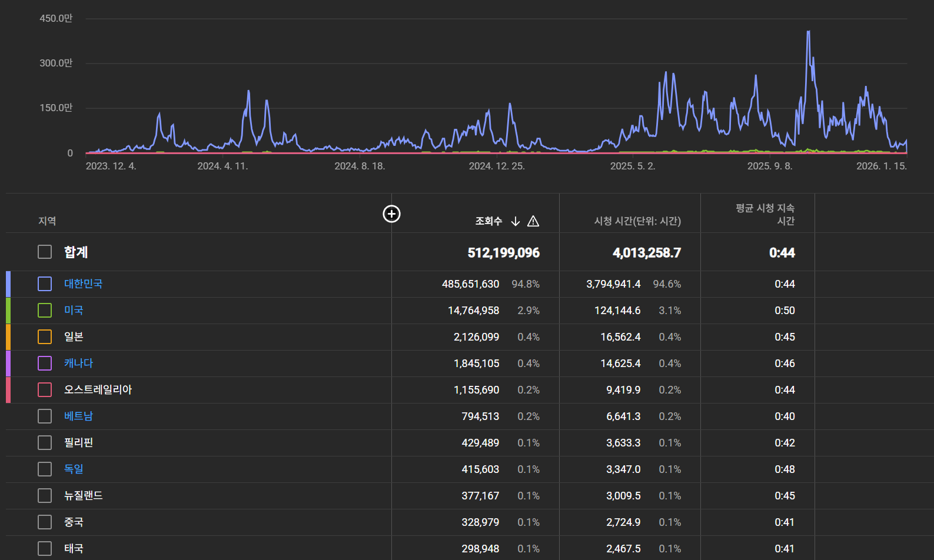934x560 pixels.
Task: Toggle the purple 캐나다 checkbox
Action: click(x=45, y=364)
